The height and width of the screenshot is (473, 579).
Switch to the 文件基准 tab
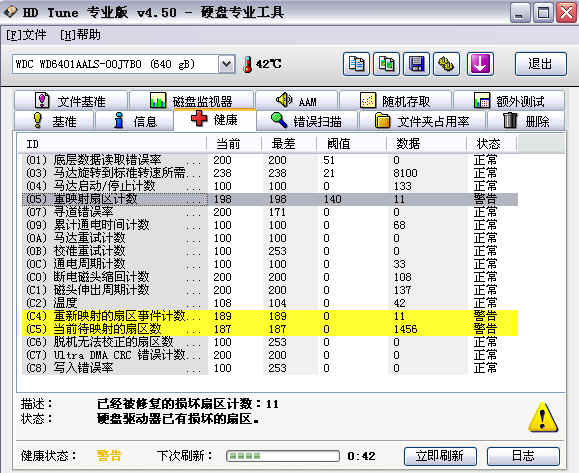(71, 100)
